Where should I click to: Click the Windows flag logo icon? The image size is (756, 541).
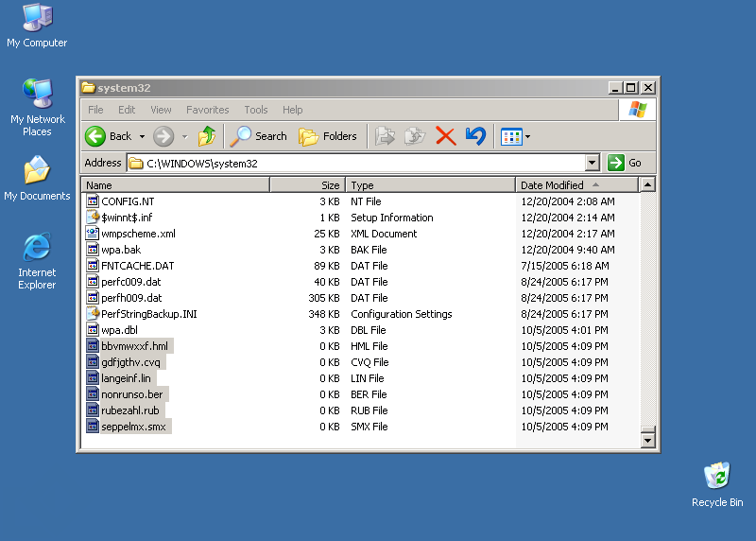coord(637,110)
